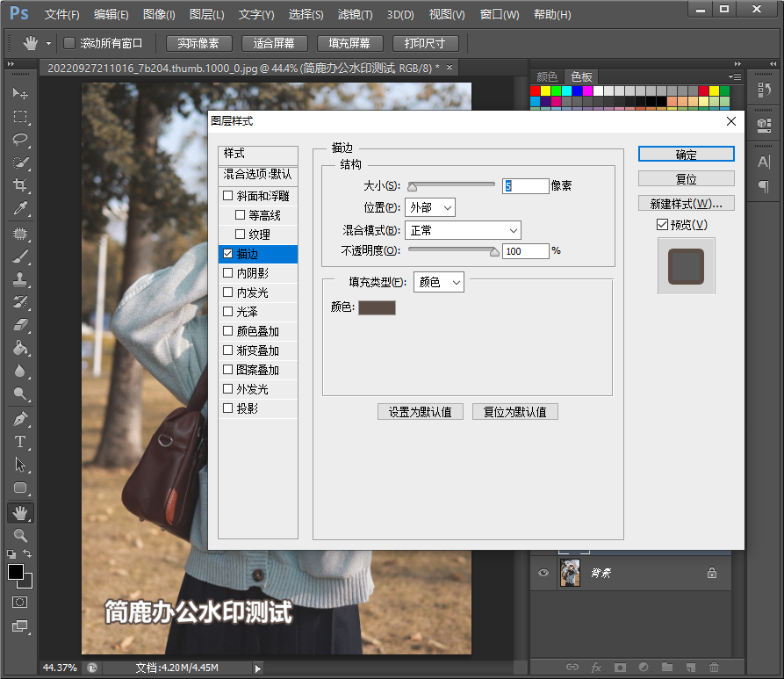Screen dimensions: 784x679
Task: Toggle the 预览 preview checkbox
Action: (x=662, y=225)
